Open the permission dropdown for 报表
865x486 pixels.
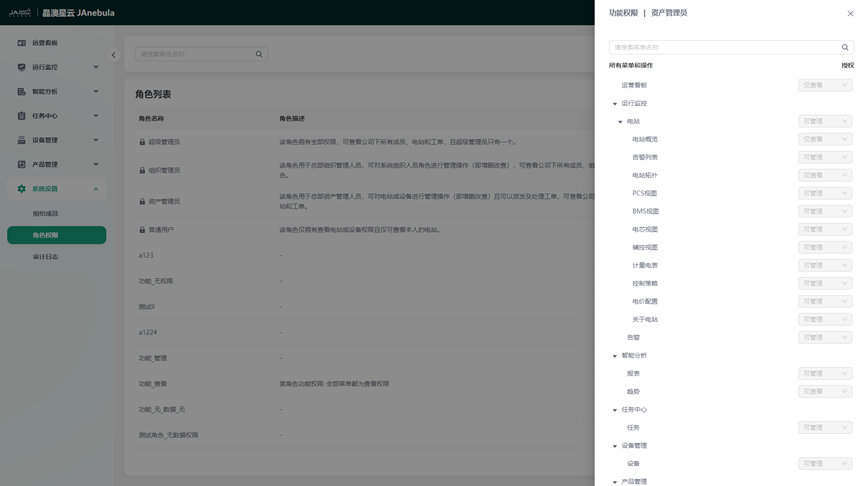click(824, 373)
